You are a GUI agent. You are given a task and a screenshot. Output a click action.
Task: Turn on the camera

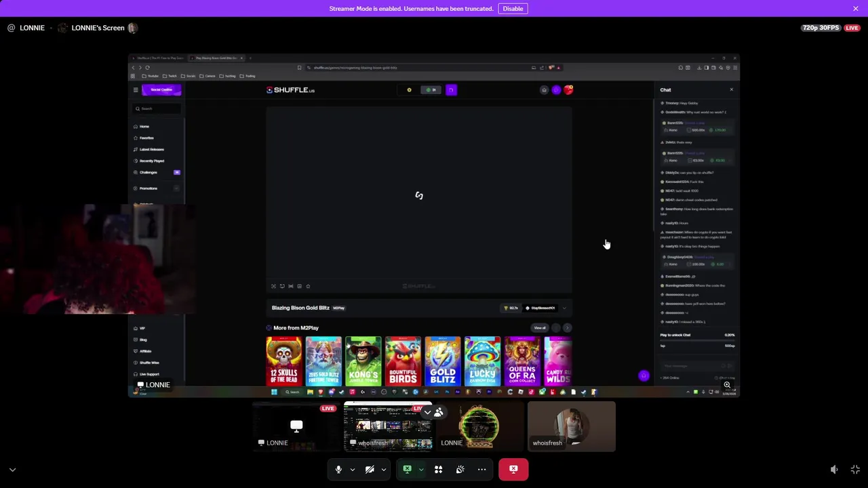pyautogui.click(x=370, y=469)
